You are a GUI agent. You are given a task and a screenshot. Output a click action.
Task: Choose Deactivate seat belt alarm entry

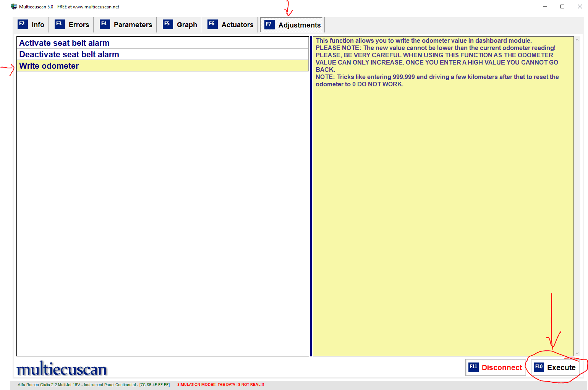tap(69, 55)
